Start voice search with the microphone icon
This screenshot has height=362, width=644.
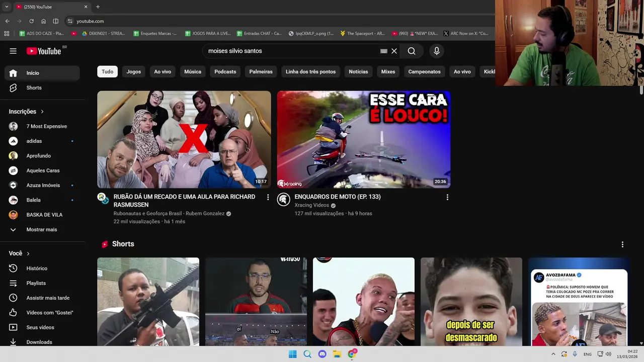437,51
